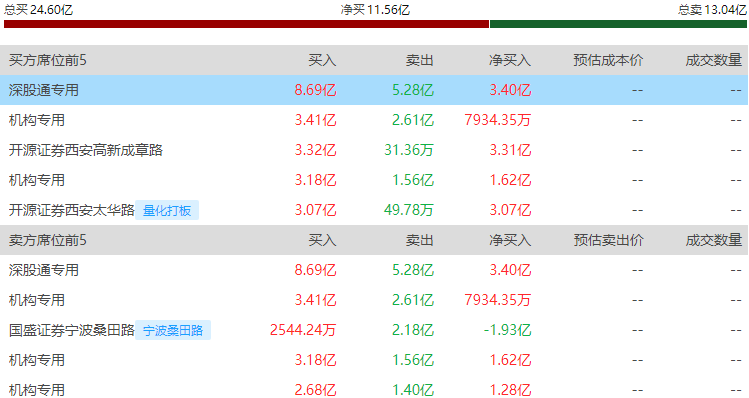Click the 3.32亿 buy amount
749x398 pixels.
click(x=315, y=150)
